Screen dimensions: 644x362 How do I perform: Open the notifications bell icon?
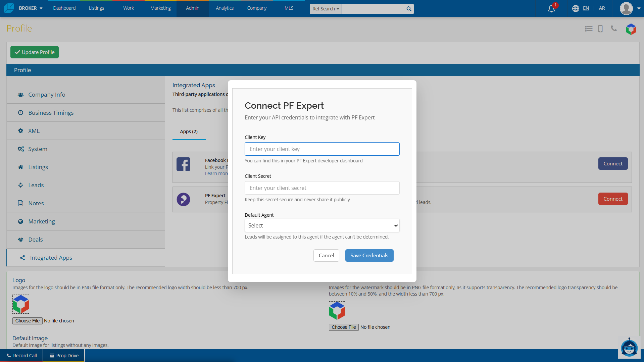click(551, 8)
